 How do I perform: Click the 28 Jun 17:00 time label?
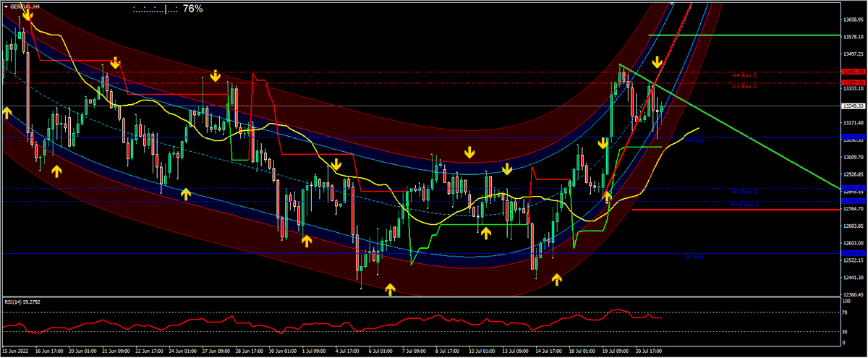[x=250, y=351]
